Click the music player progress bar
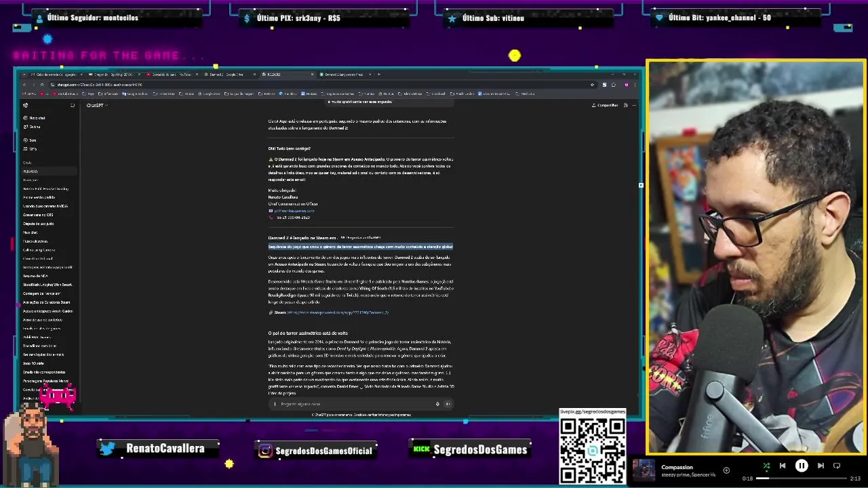 point(802,479)
